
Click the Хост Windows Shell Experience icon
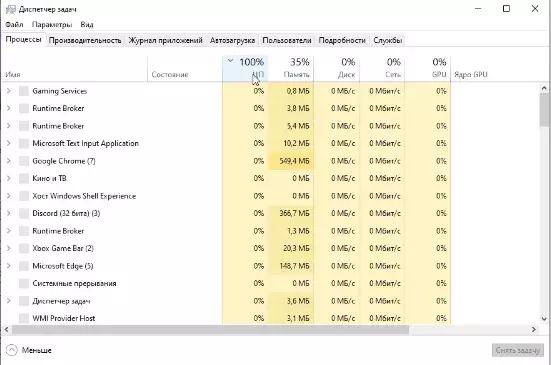tap(24, 196)
